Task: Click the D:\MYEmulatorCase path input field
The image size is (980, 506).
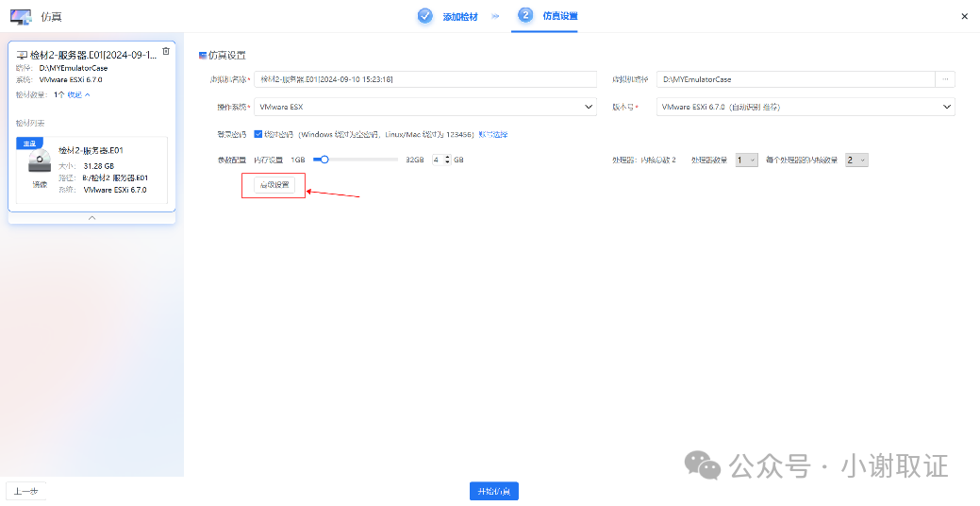Action: pyautogui.click(x=796, y=79)
